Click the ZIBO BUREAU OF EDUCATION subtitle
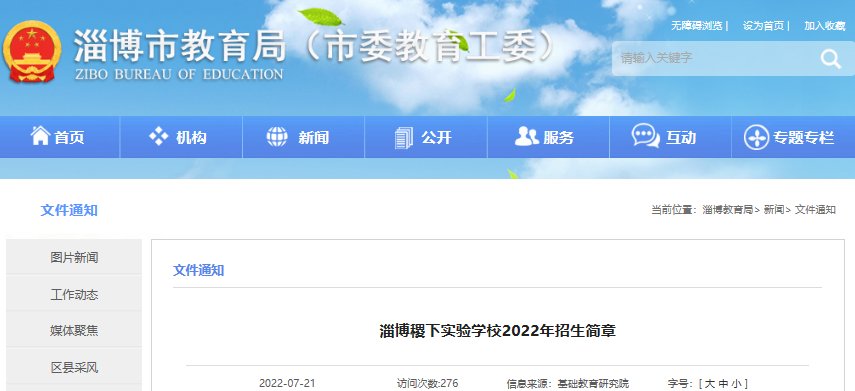This screenshot has width=855, height=391. click(179, 74)
